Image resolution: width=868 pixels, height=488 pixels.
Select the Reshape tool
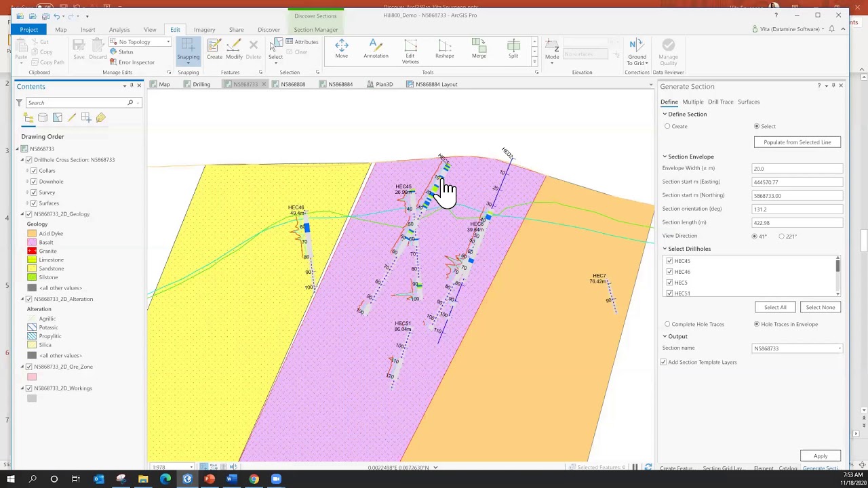pos(445,49)
